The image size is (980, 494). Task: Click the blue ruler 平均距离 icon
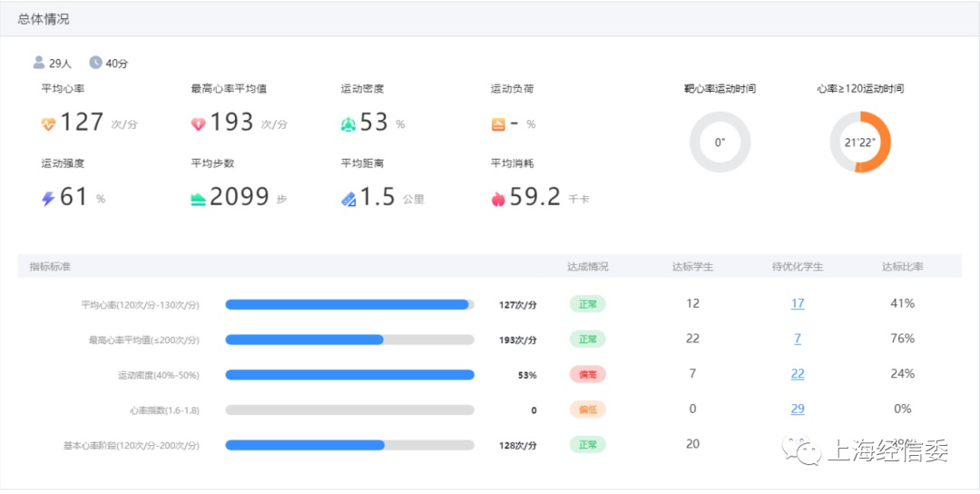[x=348, y=199]
